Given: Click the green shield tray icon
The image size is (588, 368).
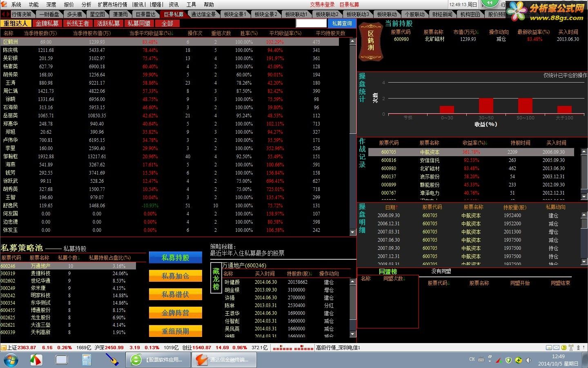Looking at the screenshot, I should pyautogui.click(x=508, y=360).
